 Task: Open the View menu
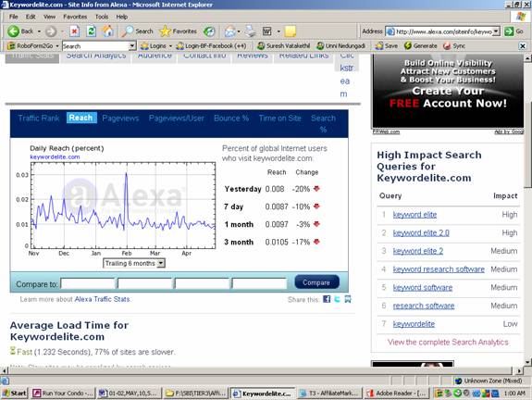49,17
